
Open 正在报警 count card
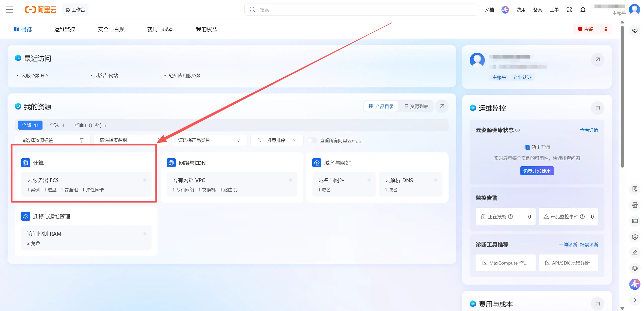click(x=505, y=217)
